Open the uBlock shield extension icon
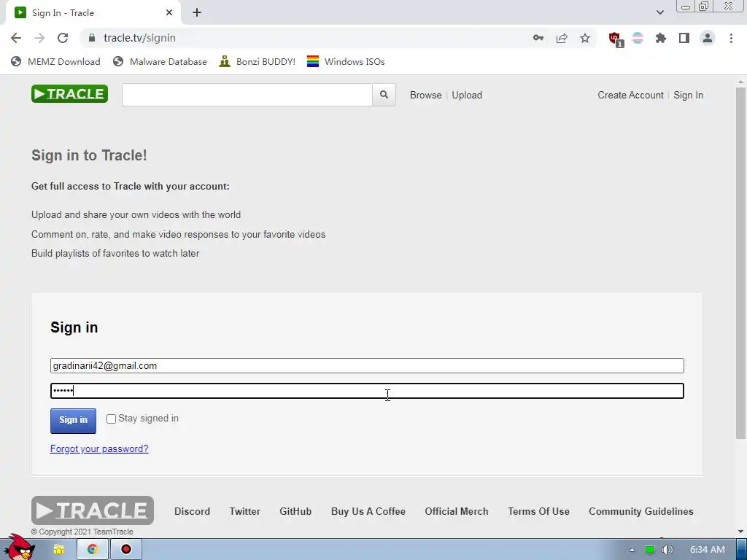Screen dimensions: 747x560 [616, 39]
